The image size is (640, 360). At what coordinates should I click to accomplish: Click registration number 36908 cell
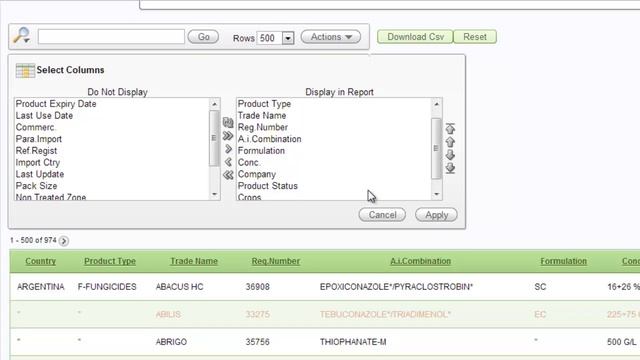(x=258, y=287)
